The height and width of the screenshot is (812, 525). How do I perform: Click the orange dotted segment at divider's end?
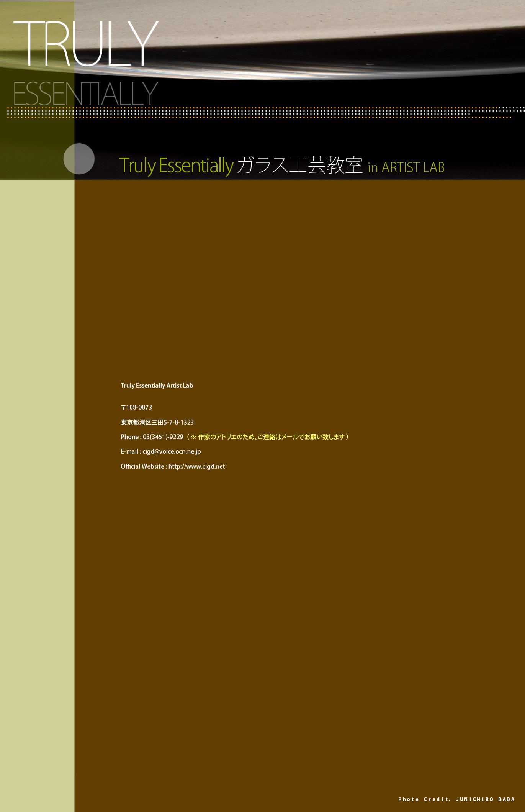(x=492, y=117)
